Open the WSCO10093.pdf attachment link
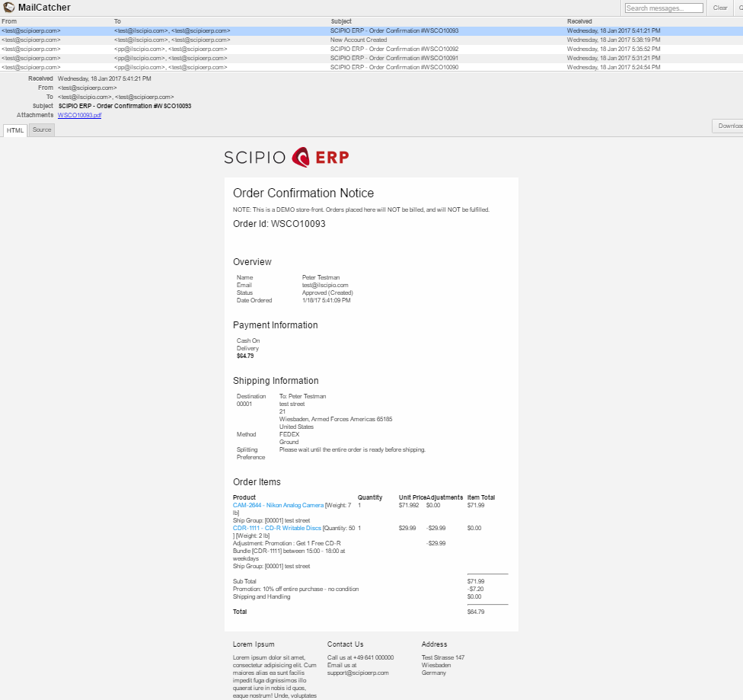The image size is (743, 700). (x=78, y=115)
